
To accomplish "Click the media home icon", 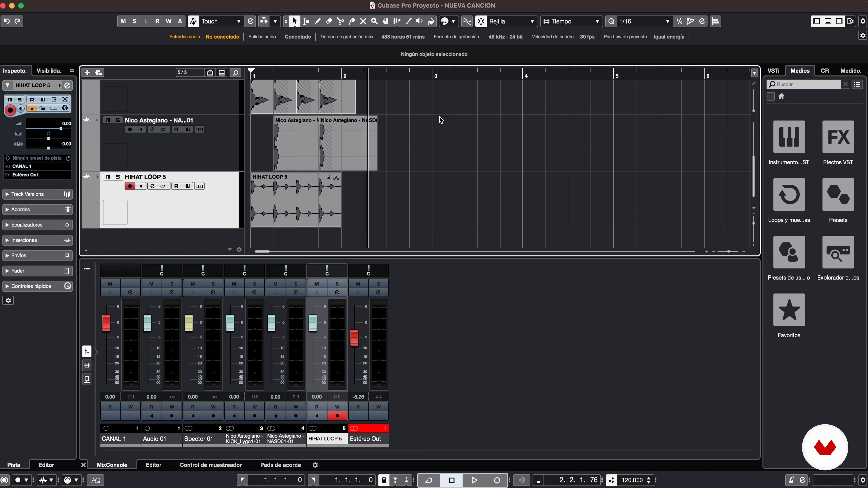I will [781, 97].
